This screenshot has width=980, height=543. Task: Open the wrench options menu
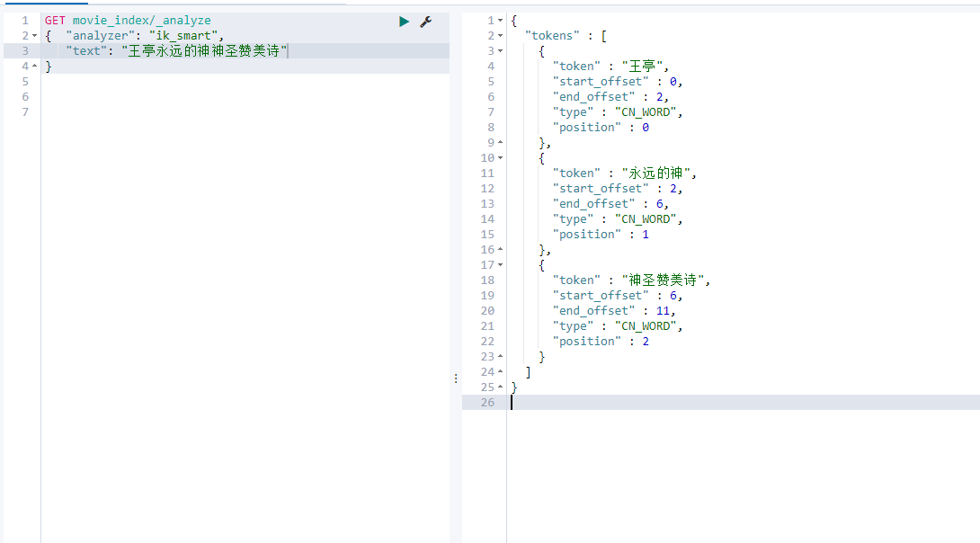pos(425,22)
